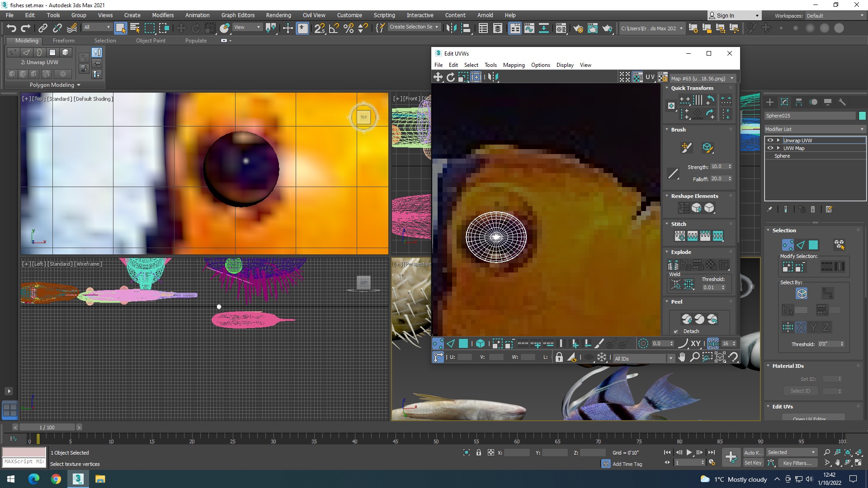Choose the Select and Move tool
This screenshot has width=868, height=488.
click(181, 28)
